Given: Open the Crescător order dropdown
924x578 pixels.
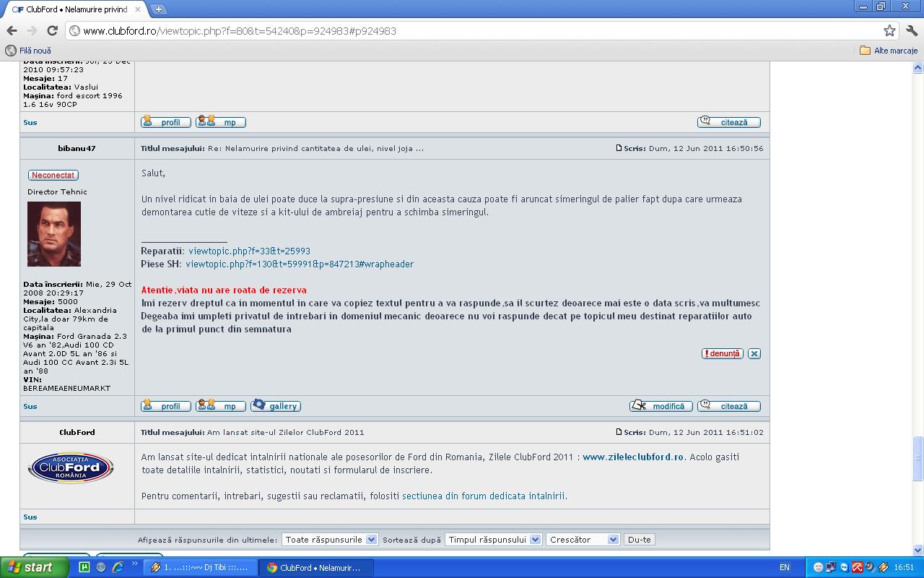Looking at the screenshot, I should point(582,540).
